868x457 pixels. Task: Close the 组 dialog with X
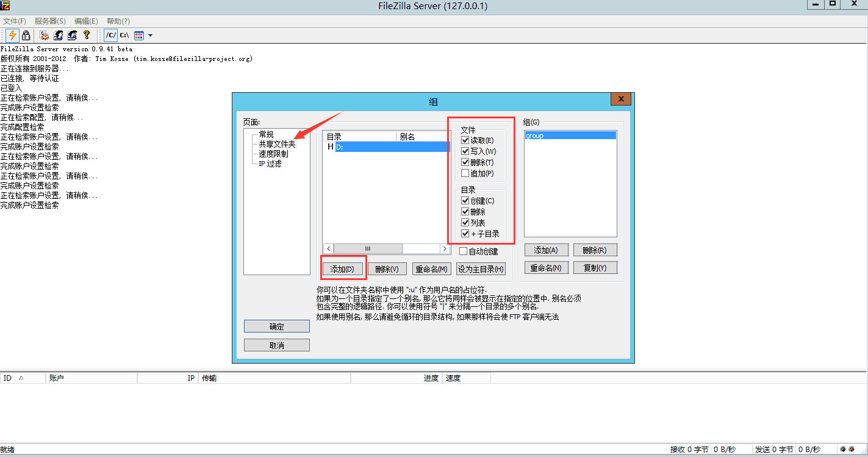click(x=620, y=99)
